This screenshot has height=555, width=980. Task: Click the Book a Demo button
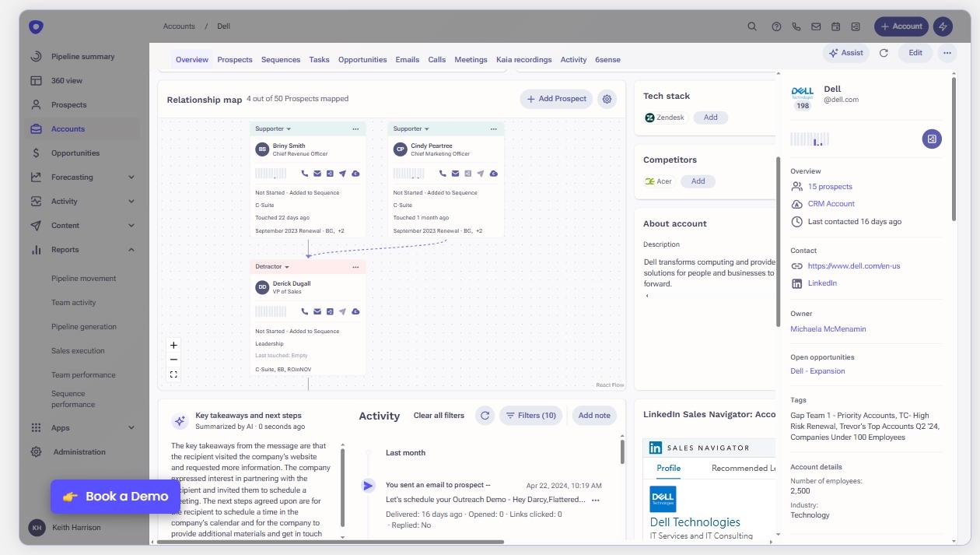[x=115, y=497]
